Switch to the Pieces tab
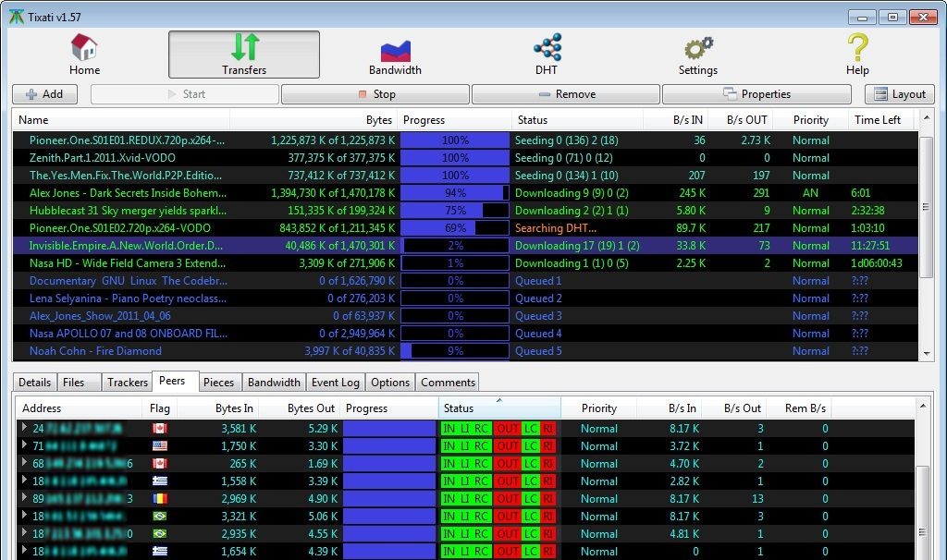The height and width of the screenshot is (560, 947). pyautogui.click(x=218, y=382)
